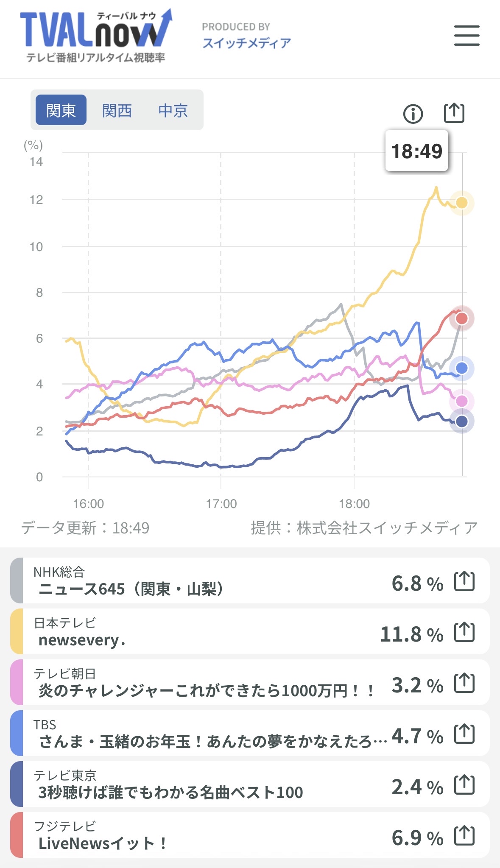Share the 日本テレビ newsevery. rating

click(464, 632)
